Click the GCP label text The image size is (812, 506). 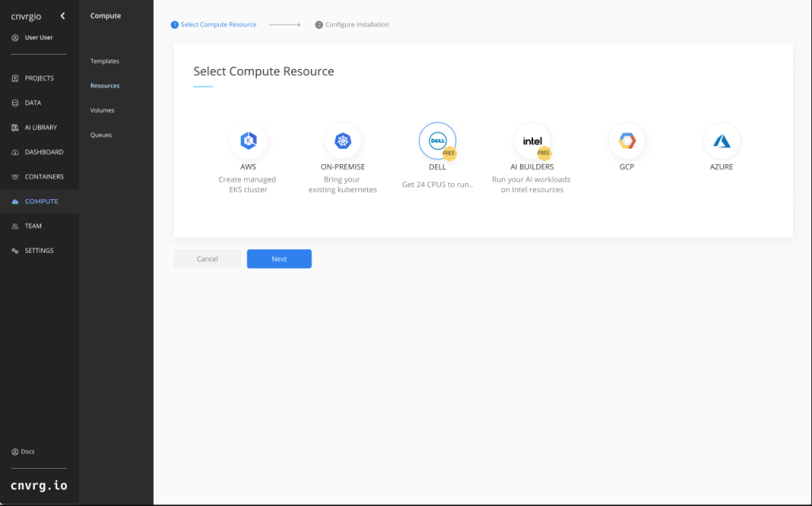click(x=626, y=167)
